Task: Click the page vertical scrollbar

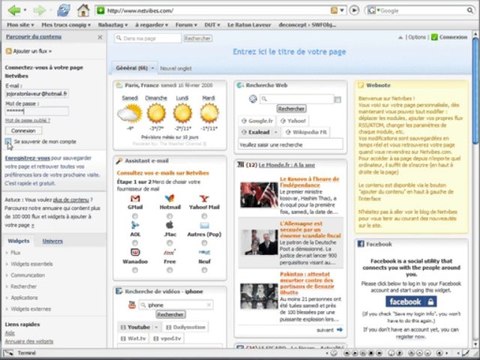Action: tap(476, 92)
